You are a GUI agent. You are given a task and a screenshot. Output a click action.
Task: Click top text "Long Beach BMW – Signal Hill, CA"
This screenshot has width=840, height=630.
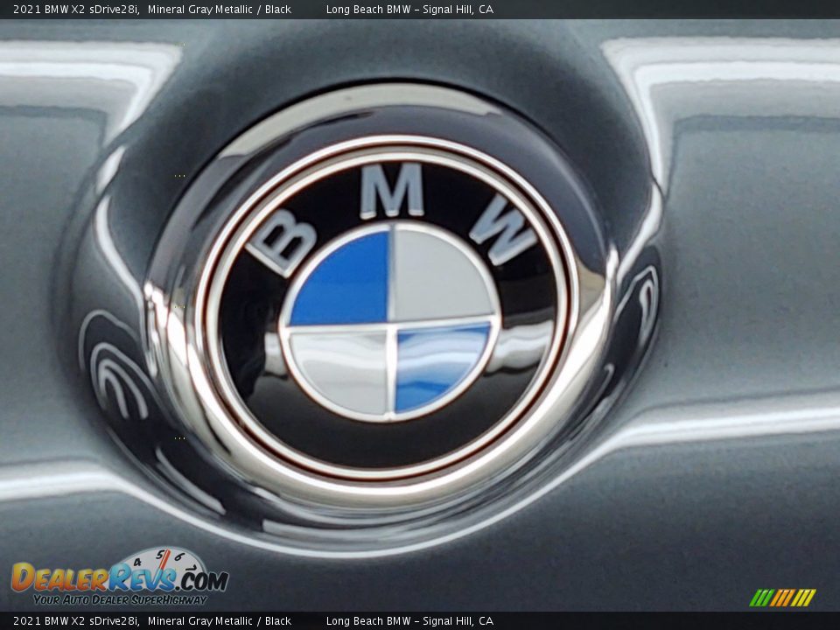[x=409, y=9]
